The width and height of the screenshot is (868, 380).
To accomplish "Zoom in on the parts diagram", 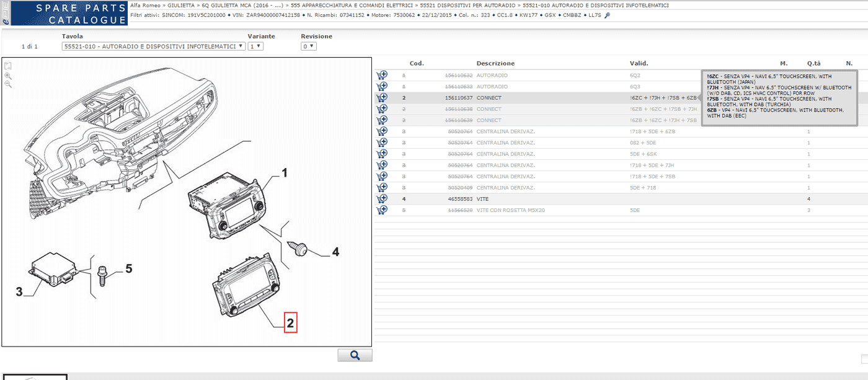I will coord(8,76).
